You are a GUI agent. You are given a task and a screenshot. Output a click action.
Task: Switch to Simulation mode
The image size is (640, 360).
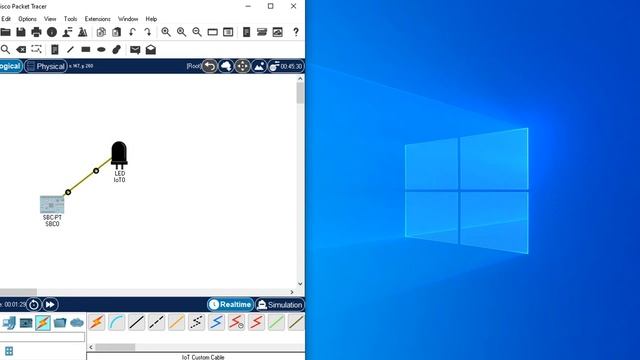pos(280,304)
